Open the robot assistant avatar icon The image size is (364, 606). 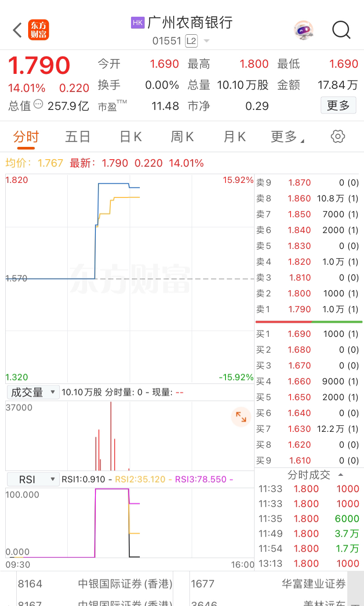303,30
